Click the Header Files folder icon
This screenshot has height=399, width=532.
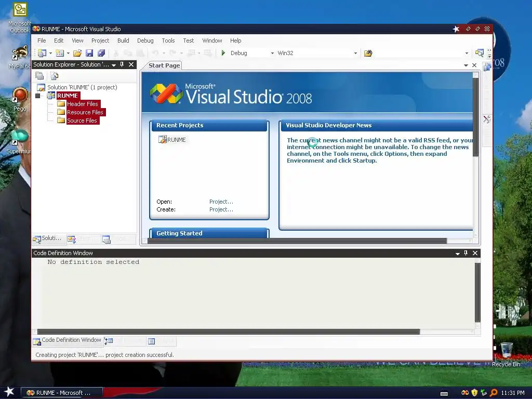click(x=61, y=104)
